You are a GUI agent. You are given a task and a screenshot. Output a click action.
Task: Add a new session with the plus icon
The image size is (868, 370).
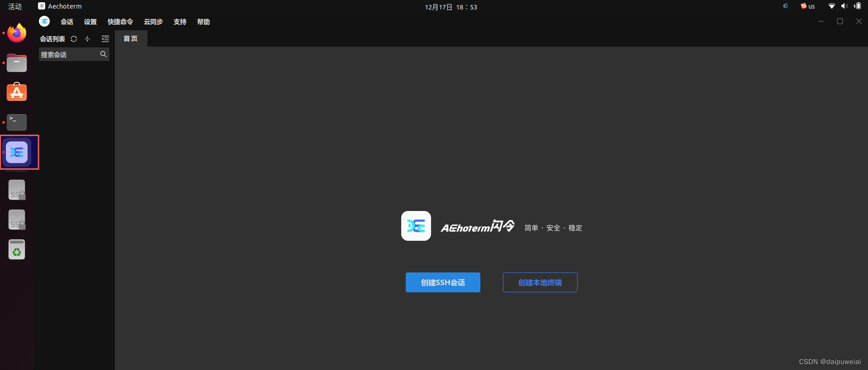coord(87,39)
